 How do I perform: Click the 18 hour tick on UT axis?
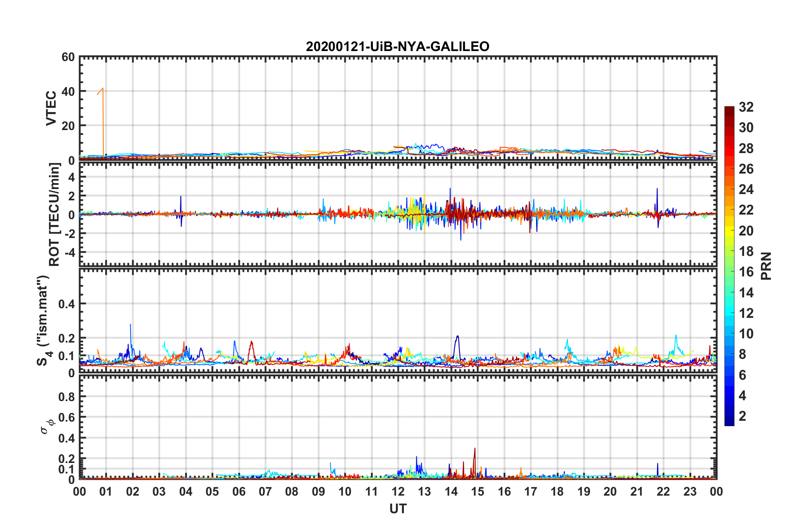click(x=557, y=491)
